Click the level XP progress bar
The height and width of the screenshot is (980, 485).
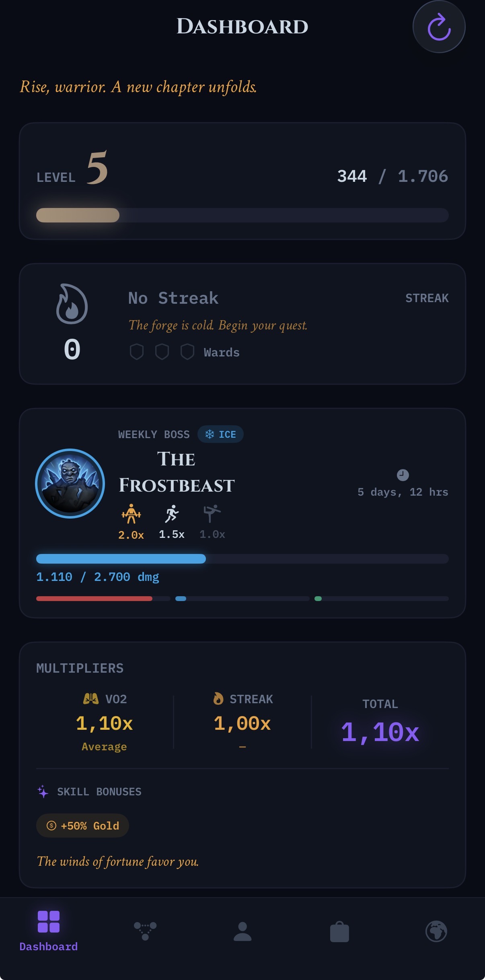point(242,215)
